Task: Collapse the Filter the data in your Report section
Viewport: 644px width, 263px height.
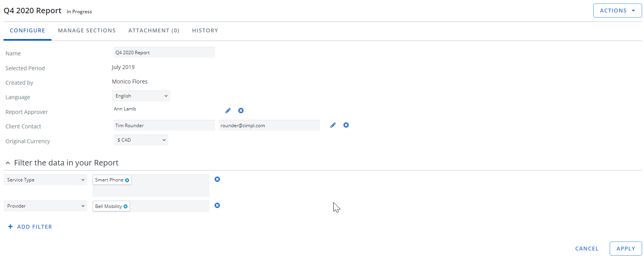Action: [x=8, y=163]
